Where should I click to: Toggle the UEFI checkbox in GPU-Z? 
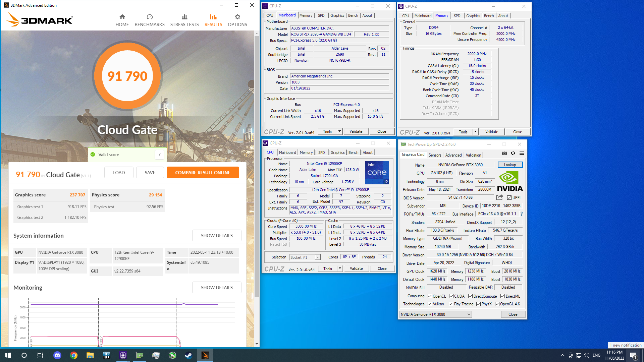pyautogui.click(x=509, y=198)
